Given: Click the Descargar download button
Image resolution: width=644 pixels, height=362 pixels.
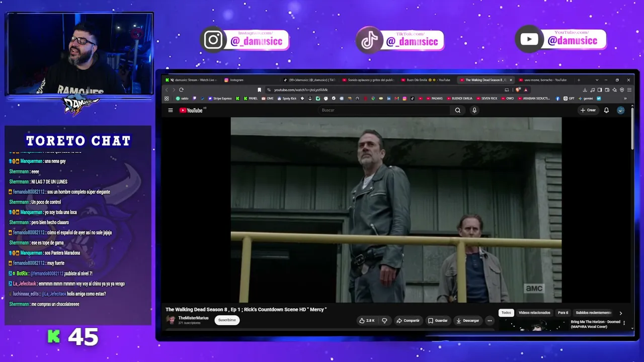Looking at the screenshot, I should coord(468,320).
